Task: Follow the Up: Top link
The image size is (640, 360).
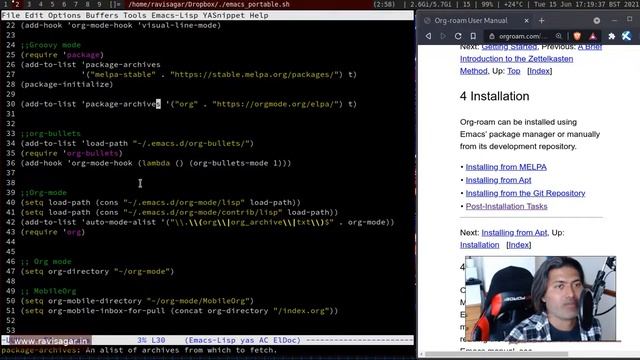Action: click(x=513, y=71)
